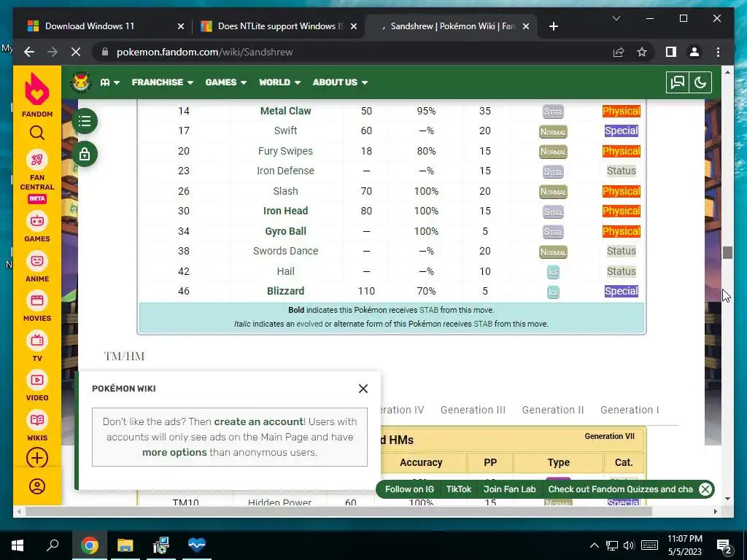Click the horizontal scrollbar at bottom

coord(338,511)
